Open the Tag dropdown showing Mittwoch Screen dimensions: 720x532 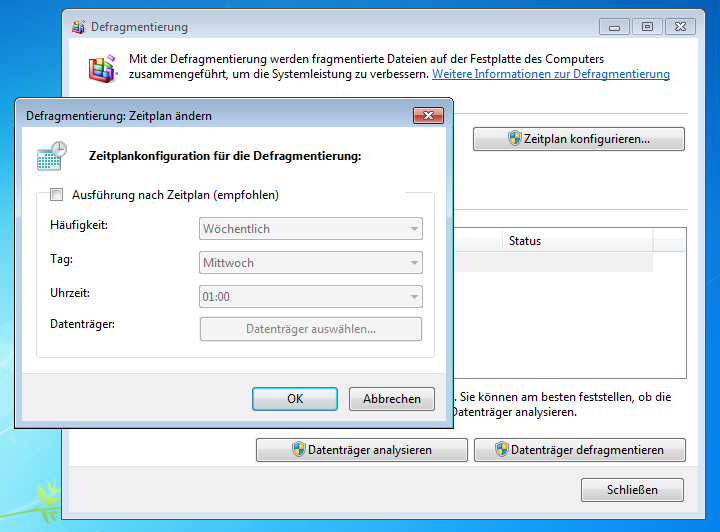[311, 263]
